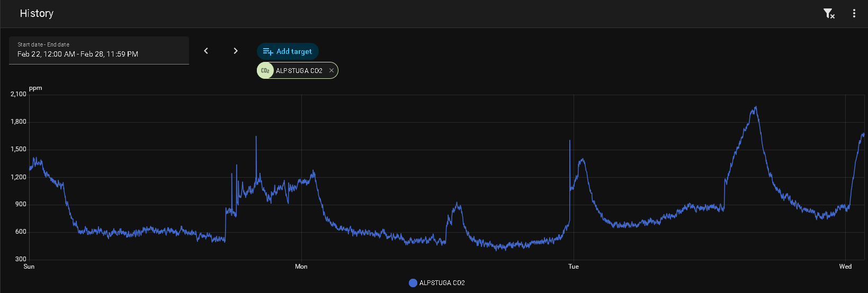Click the ppm unit label above the chart
The height and width of the screenshot is (293, 868).
click(x=35, y=88)
